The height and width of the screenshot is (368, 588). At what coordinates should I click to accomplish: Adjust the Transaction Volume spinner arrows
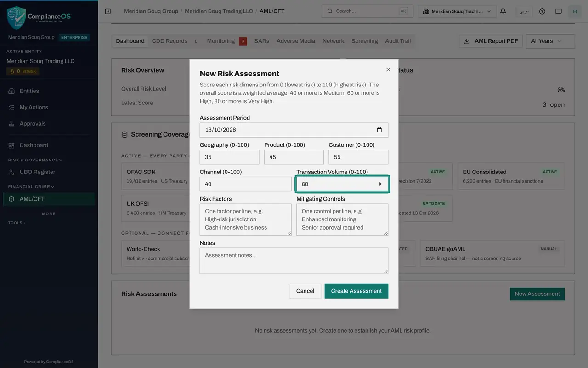(x=380, y=184)
